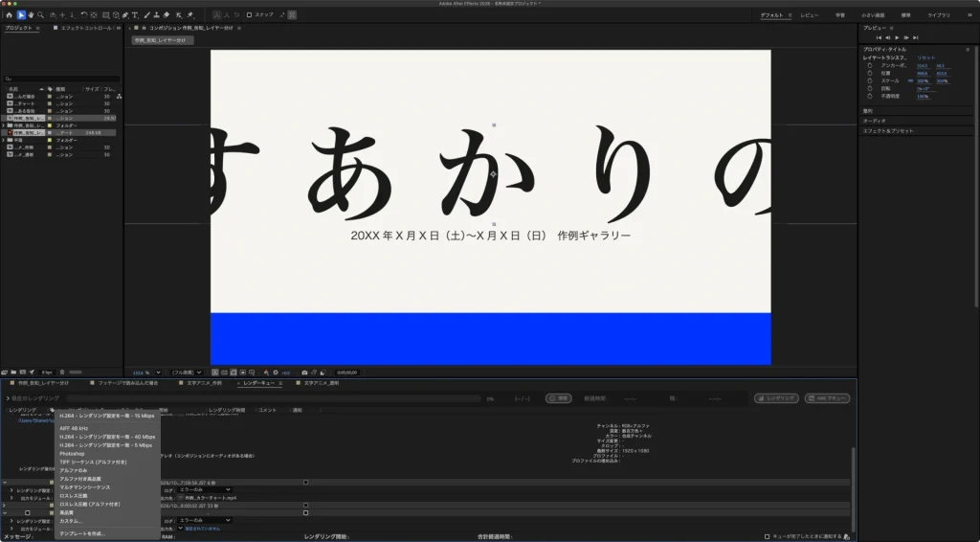Screen dimensions: 980x542
Task: Select the Hand tool
Action: click(31, 15)
